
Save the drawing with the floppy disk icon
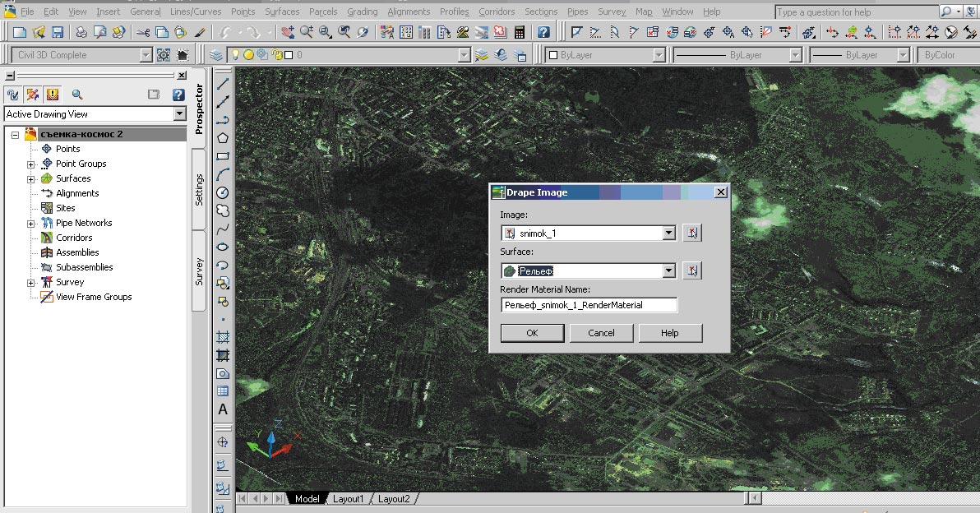point(58,32)
